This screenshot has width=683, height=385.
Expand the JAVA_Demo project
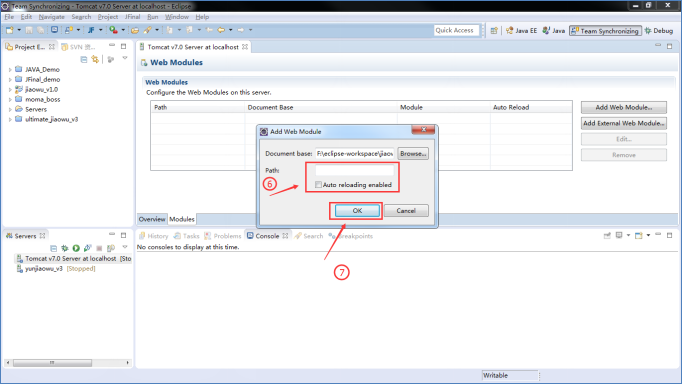(10, 69)
